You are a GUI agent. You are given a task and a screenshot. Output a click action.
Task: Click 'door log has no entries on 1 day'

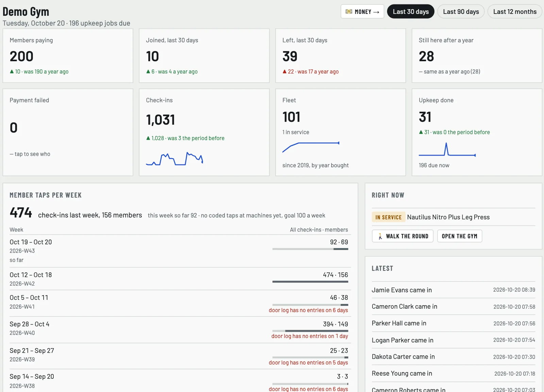(x=310, y=336)
